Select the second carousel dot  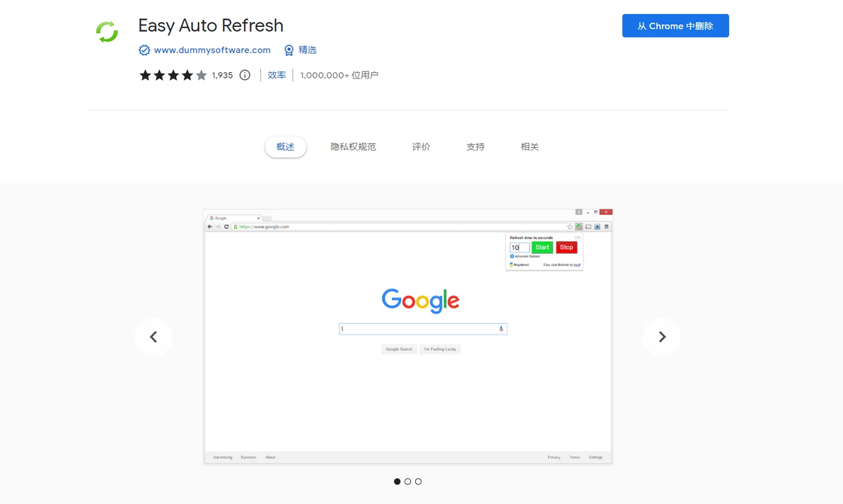(x=407, y=481)
